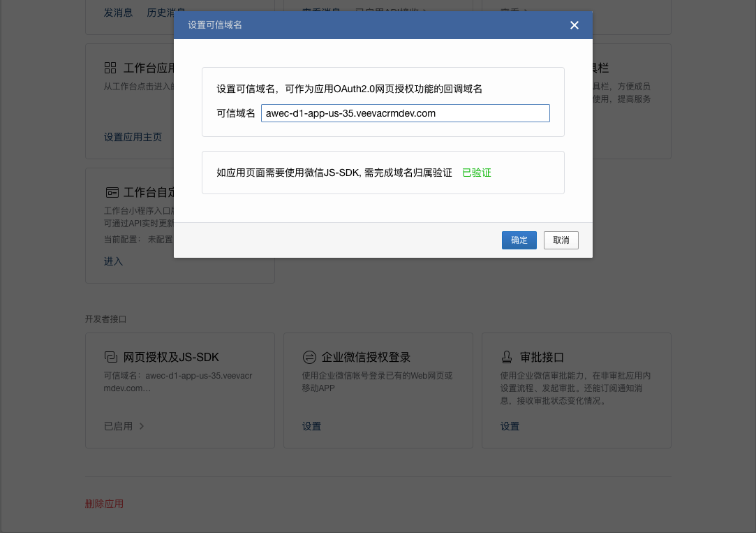Close the 设置可信域名 dialog with X
The height and width of the screenshot is (533, 756).
pos(575,25)
